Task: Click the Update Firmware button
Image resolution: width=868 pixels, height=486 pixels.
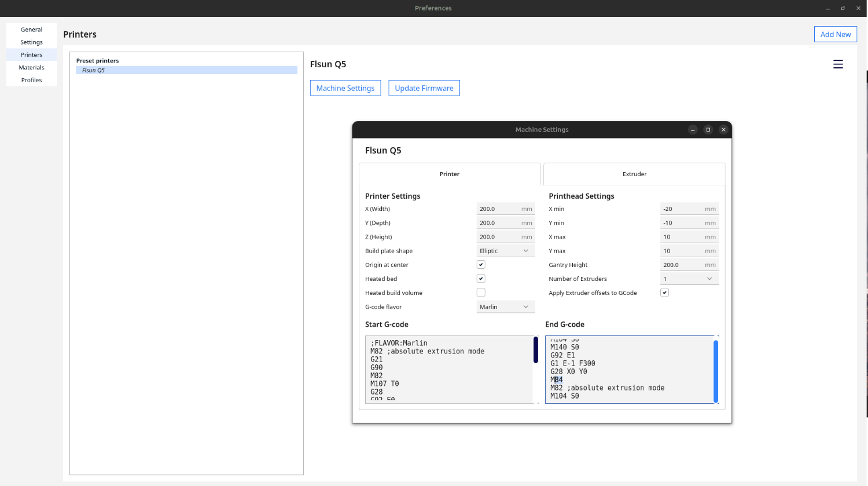Action: (x=424, y=88)
